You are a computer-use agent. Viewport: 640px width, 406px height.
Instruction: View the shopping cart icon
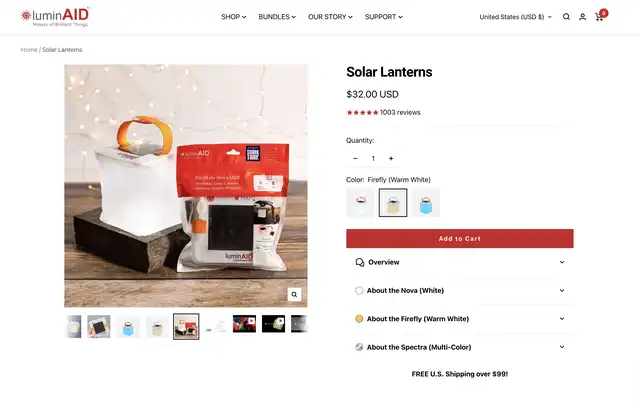point(600,16)
